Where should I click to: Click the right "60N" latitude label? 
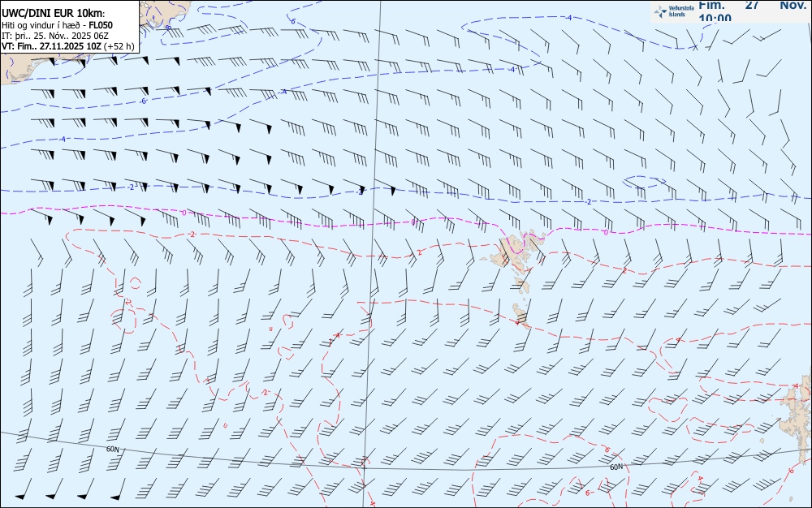pyautogui.click(x=616, y=467)
